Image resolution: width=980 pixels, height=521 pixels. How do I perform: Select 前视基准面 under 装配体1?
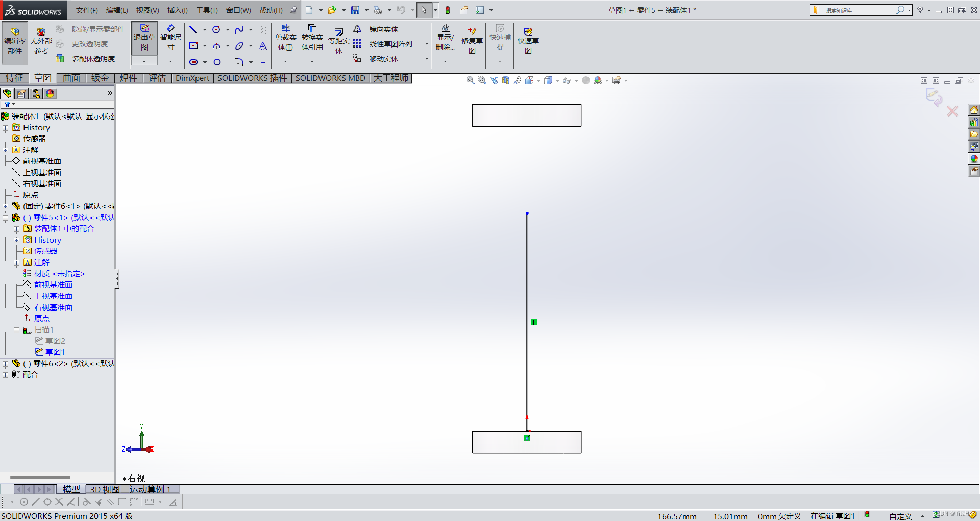click(x=42, y=161)
